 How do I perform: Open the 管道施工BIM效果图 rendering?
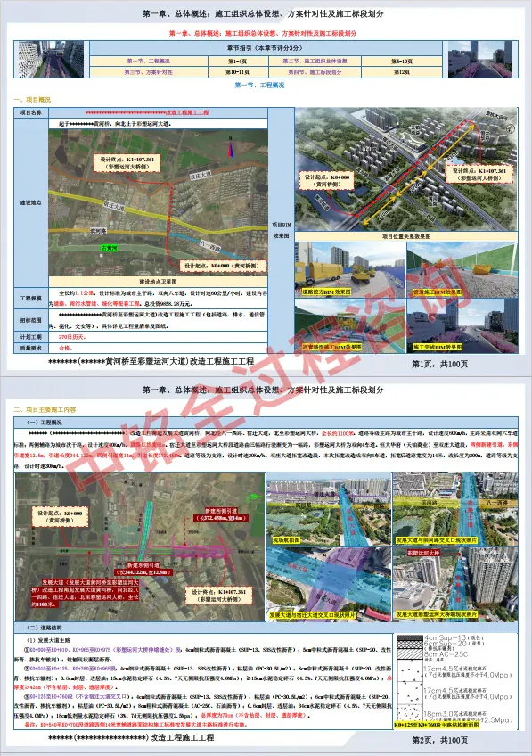(x=462, y=270)
